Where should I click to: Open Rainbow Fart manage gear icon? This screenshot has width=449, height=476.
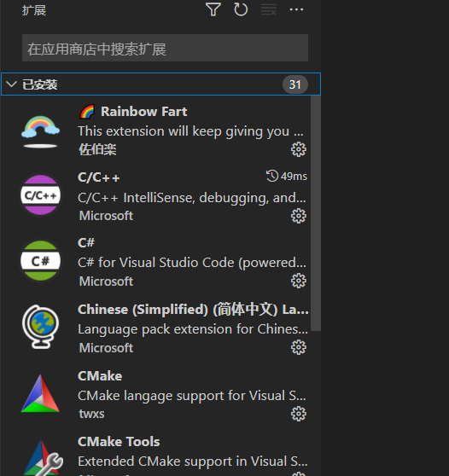click(299, 149)
